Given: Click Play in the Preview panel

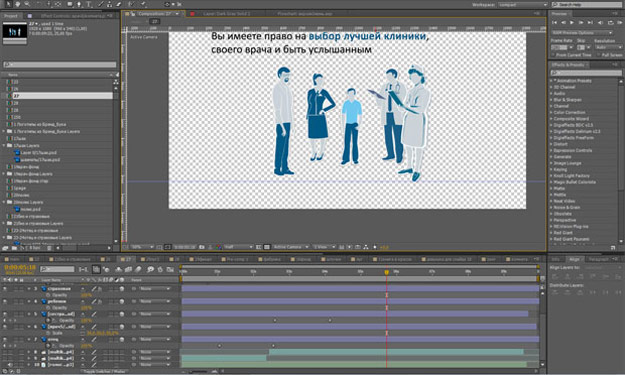Looking at the screenshot, I should (572, 23).
